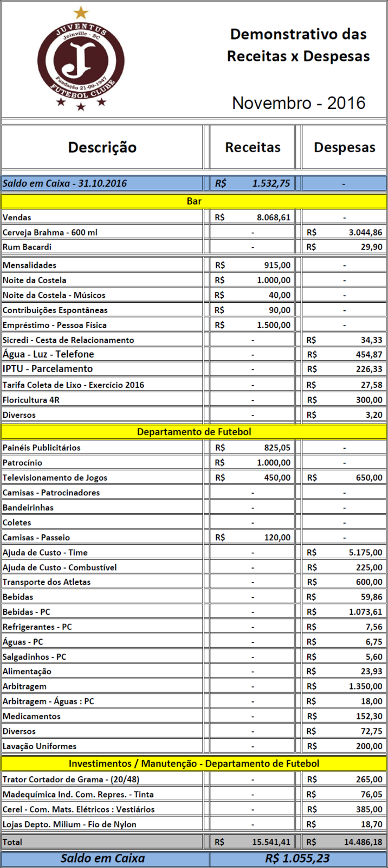Viewport: 388px width, 868px height.
Task: Select the 226,33 IPTU expense
Action: tap(344, 369)
